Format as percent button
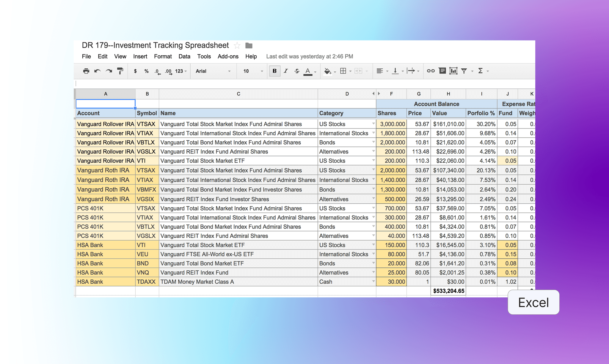Viewport: 609px width, 364px height. (x=146, y=71)
